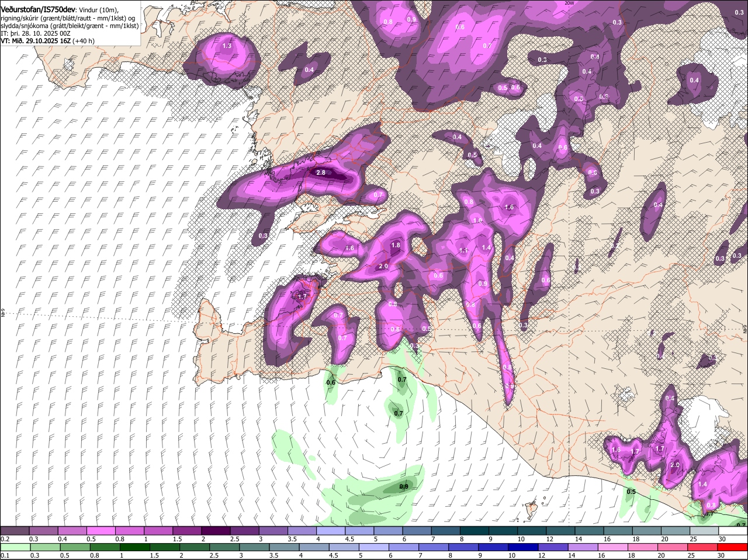Viewport: 748px width, 560px height.
Task: Click the 20W longitude label at the top
Action: coord(570,4)
